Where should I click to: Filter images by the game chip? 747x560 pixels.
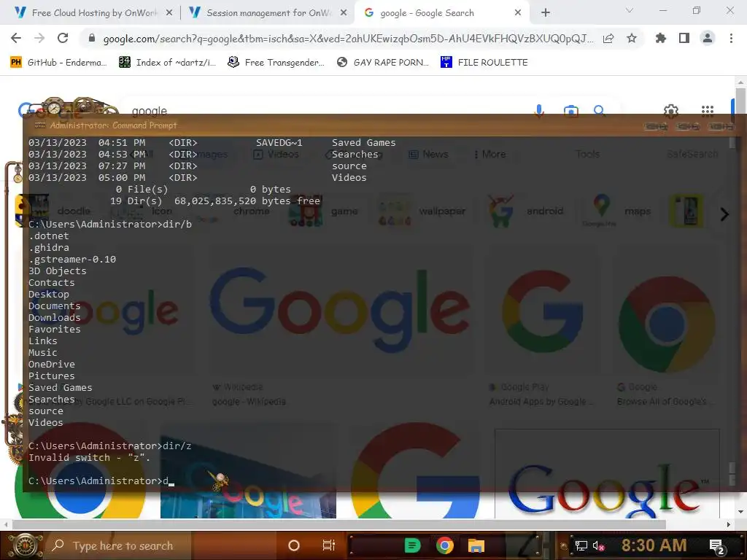tap(324, 211)
